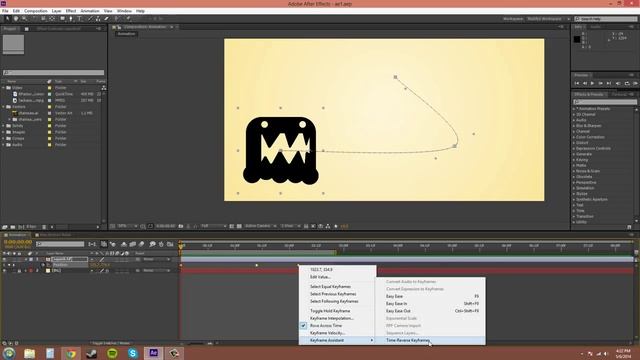Select the Selection arrow tool

tap(7, 18)
